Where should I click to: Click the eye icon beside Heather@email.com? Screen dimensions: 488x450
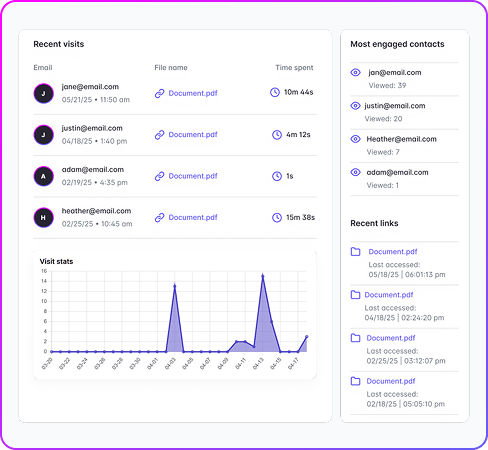(355, 139)
